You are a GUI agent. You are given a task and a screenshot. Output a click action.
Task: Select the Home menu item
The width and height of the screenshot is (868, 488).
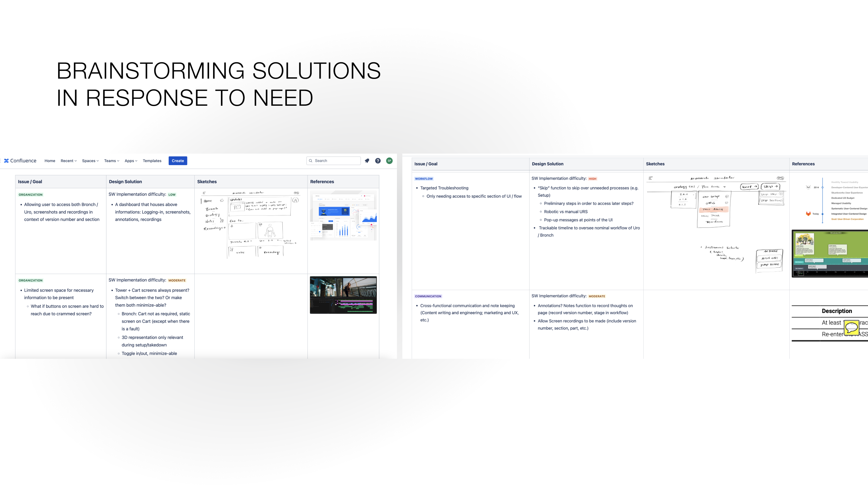pyautogui.click(x=49, y=160)
